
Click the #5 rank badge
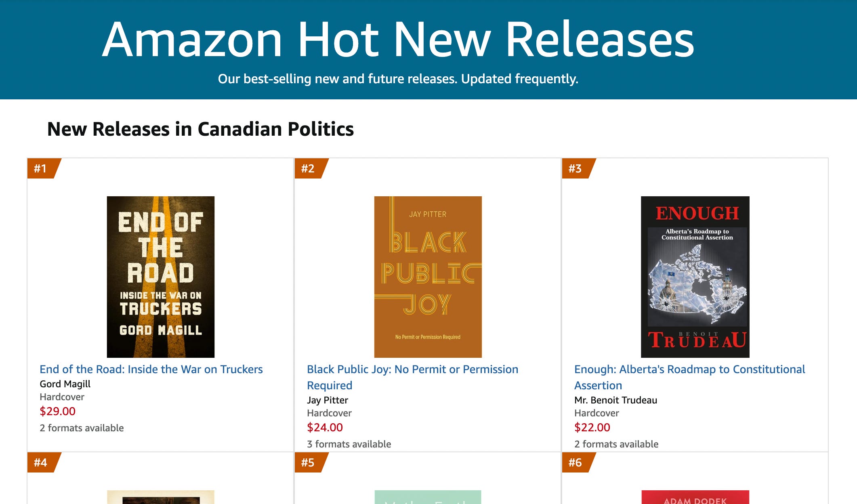pos(311,462)
